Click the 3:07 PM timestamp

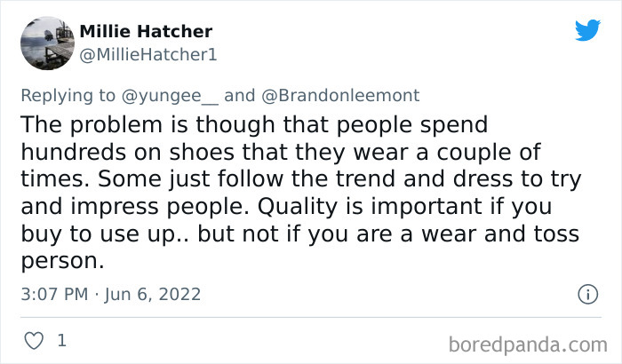click(x=53, y=294)
